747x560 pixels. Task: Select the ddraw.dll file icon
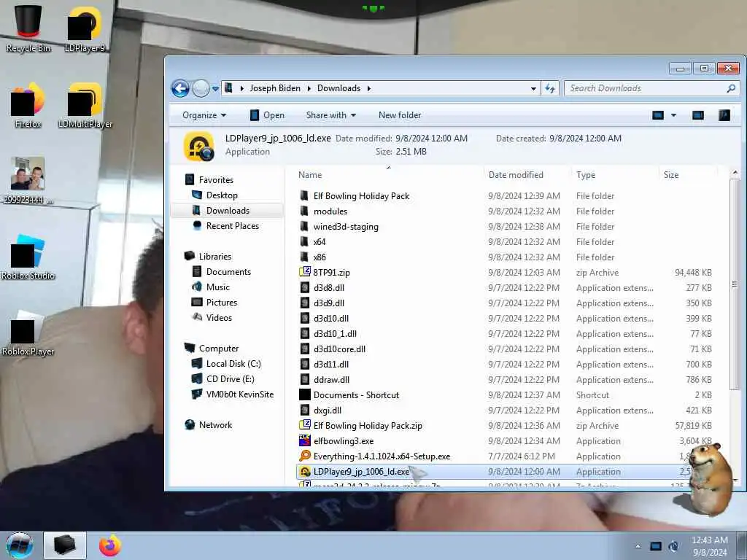[x=305, y=379]
